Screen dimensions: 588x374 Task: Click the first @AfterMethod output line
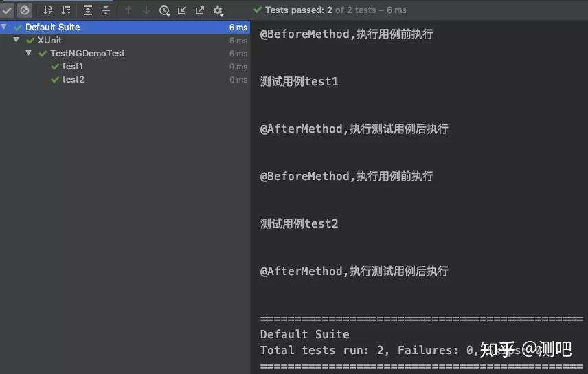[x=354, y=129]
